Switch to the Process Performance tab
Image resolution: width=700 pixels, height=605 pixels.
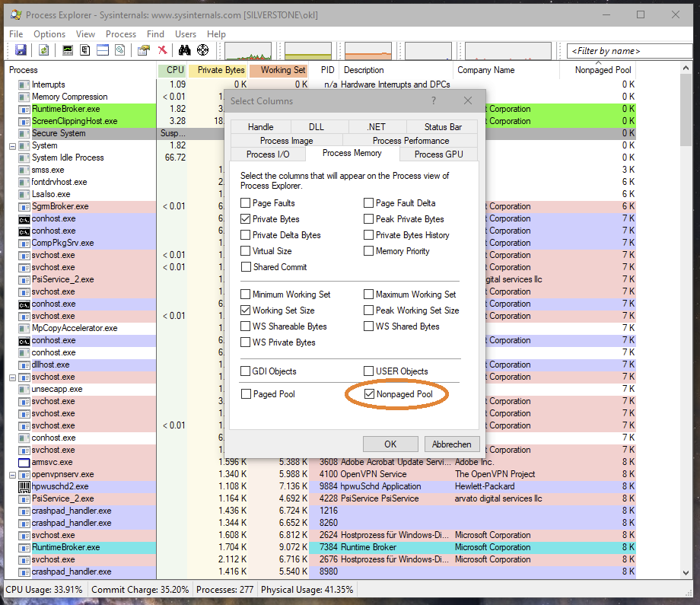(x=411, y=141)
